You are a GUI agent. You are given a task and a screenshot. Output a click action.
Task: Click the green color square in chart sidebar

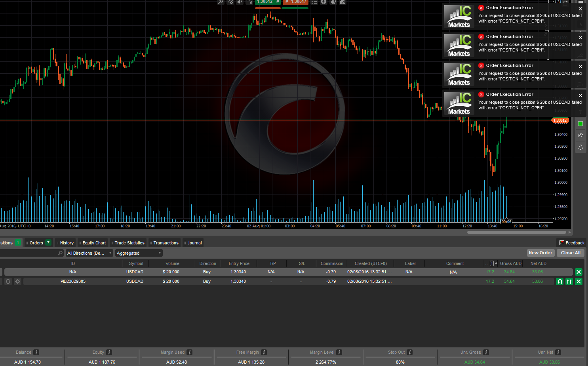(580, 124)
